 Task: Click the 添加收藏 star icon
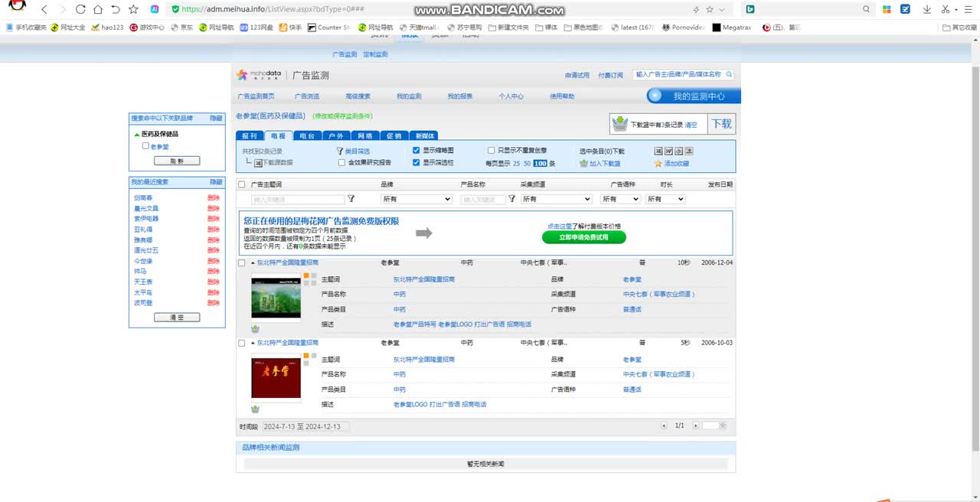pos(658,163)
